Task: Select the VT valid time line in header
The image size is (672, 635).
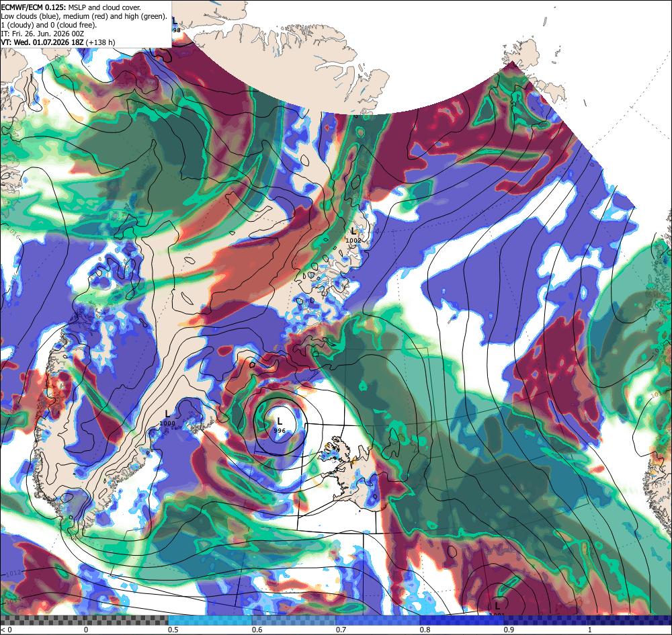Action: [x=58, y=42]
